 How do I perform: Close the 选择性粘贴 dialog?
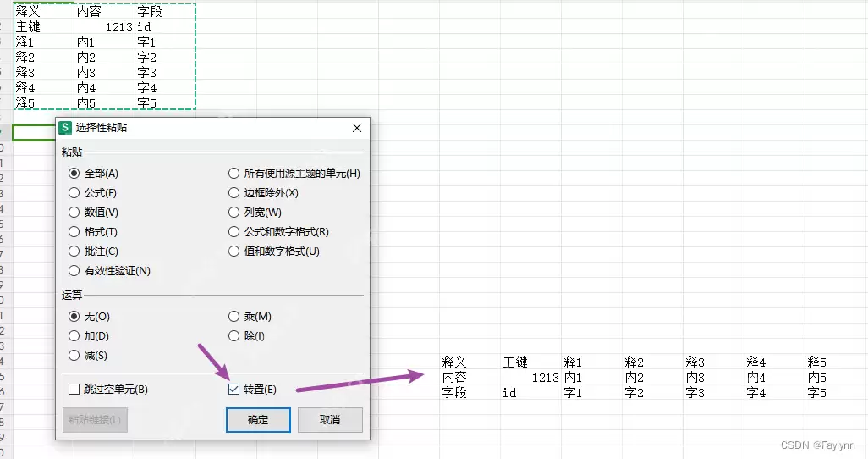[x=357, y=128]
